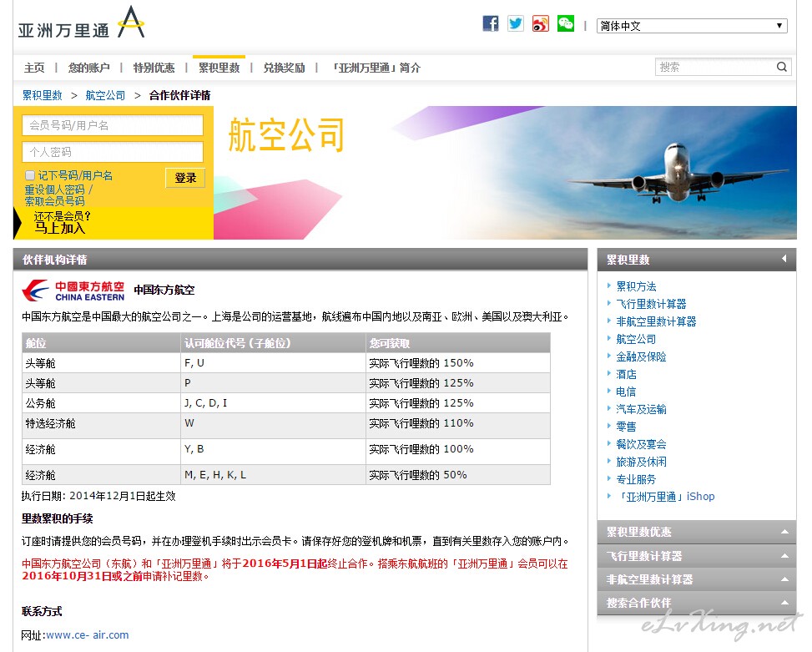This screenshot has height=652, width=812.
Task: Expand the 非航空里数计算器 accordion panel
Action: 697,579
